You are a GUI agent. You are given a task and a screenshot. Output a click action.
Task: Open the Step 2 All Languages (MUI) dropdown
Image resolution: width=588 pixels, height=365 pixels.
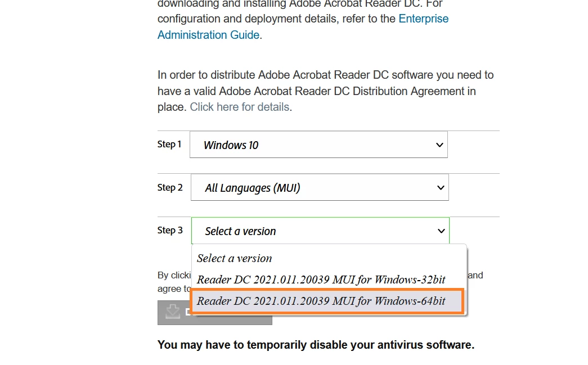(x=320, y=187)
